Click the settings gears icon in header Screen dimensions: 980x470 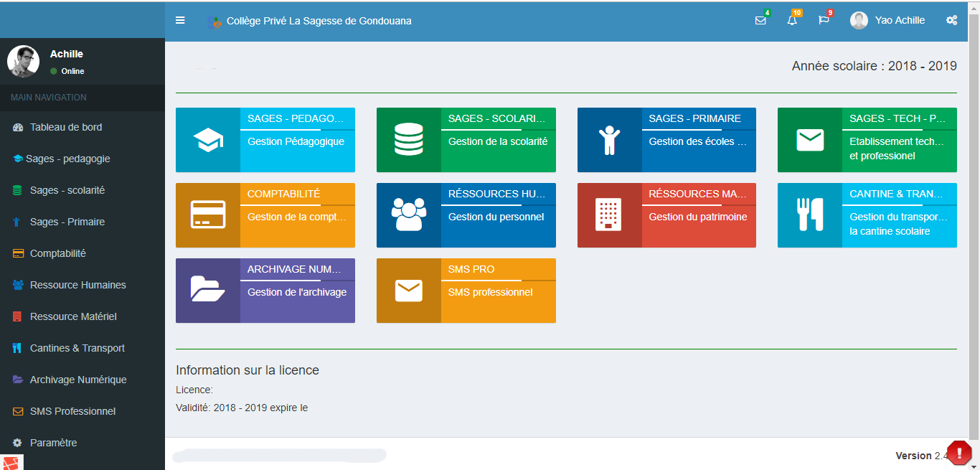(x=951, y=20)
